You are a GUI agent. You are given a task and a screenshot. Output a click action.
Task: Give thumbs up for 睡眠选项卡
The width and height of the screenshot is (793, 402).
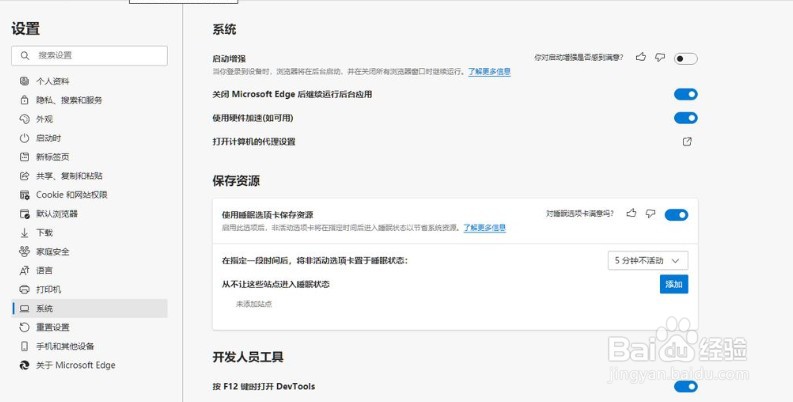tap(631, 213)
